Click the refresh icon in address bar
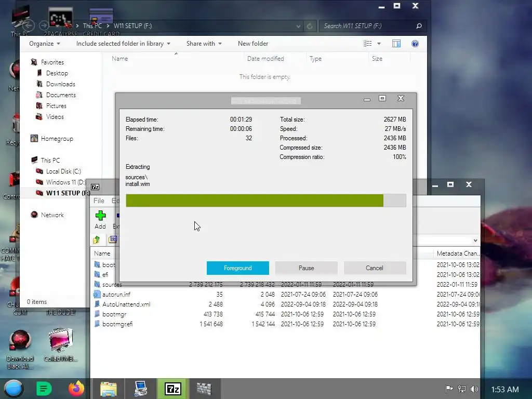Viewport: 532px width, 399px height. (x=310, y=26)
